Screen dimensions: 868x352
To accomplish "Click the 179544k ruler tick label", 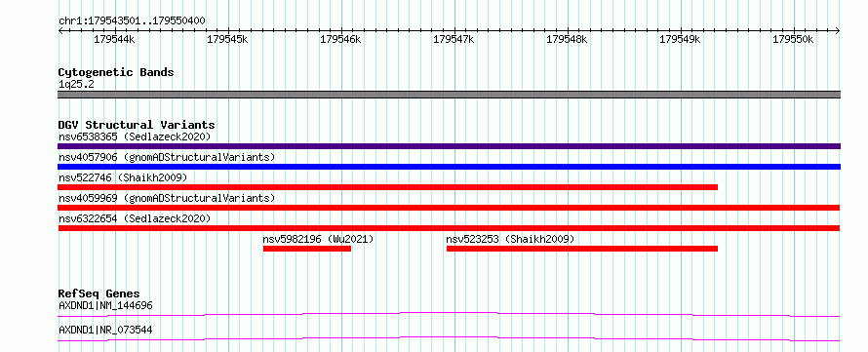I will pyautogui.click(x=114, y=40).
